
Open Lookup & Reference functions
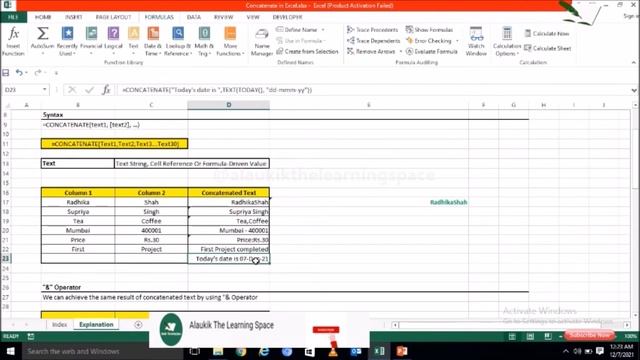(178, 41)
